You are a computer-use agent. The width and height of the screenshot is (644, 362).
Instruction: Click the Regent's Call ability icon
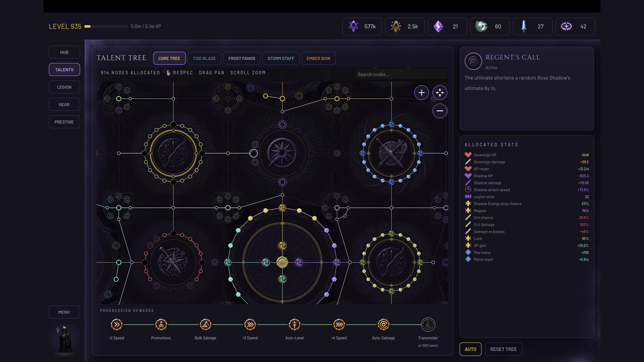pos(473,61)
